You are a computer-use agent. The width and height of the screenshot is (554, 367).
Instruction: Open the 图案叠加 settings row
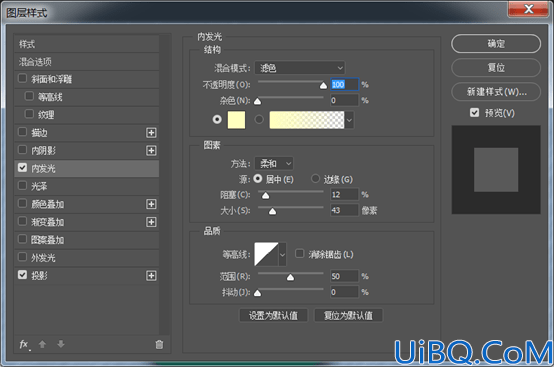click(87, 240)
